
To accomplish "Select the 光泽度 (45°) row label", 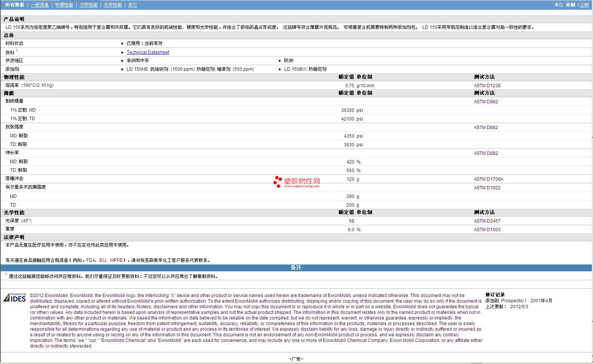I will pos(18,221).
